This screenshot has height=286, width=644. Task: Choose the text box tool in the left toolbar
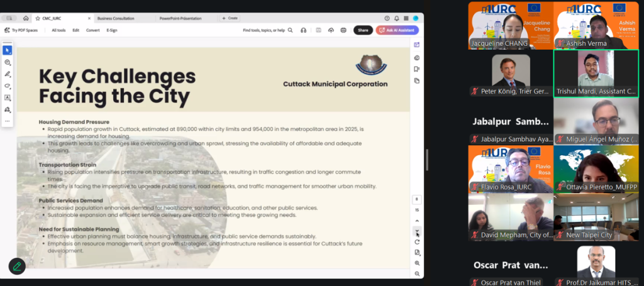pyautogui.click(x=8, y=97)
